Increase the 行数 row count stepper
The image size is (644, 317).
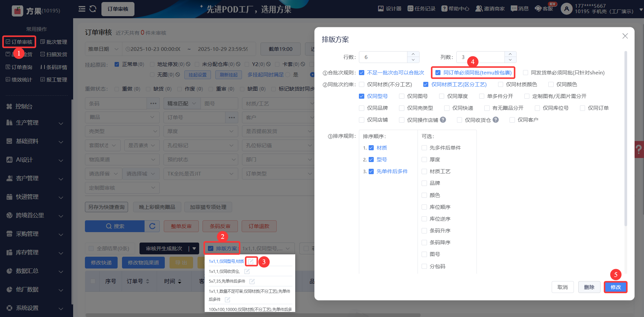pos(413,54)
